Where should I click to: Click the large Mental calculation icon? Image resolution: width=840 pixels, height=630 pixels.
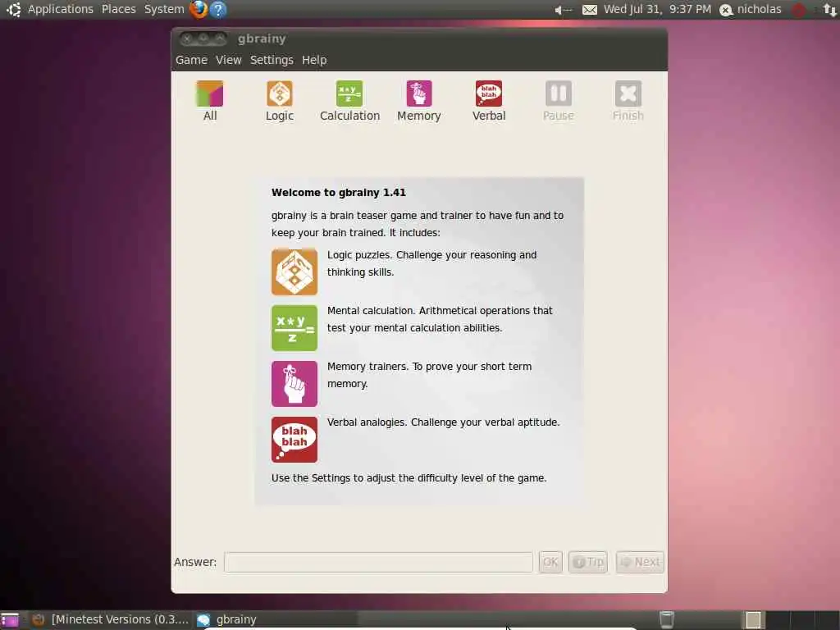[x=294, y=328]
